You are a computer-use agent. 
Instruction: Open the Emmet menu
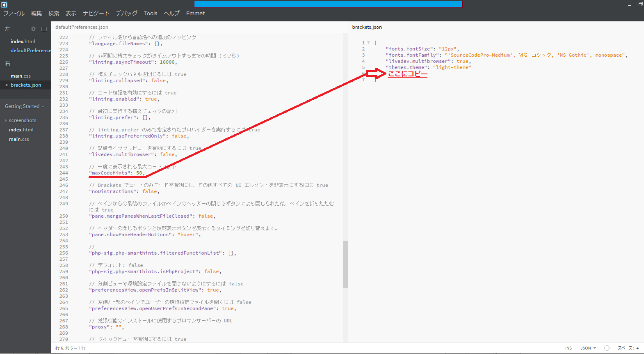pyautogui.click(x=195, y=13)
